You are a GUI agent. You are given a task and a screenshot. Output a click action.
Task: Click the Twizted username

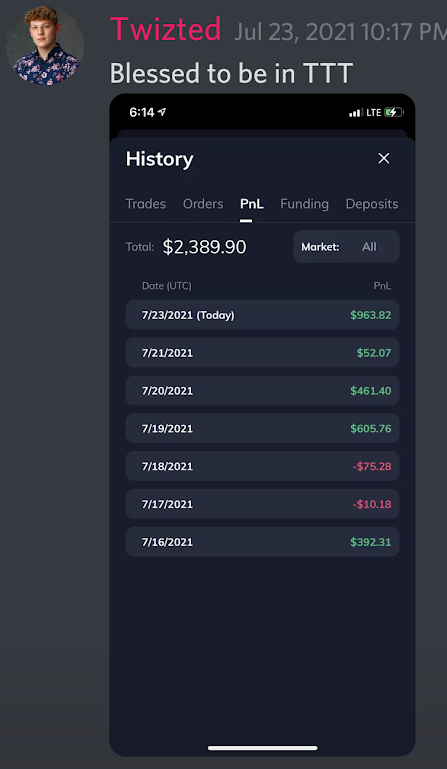point(165,29)
